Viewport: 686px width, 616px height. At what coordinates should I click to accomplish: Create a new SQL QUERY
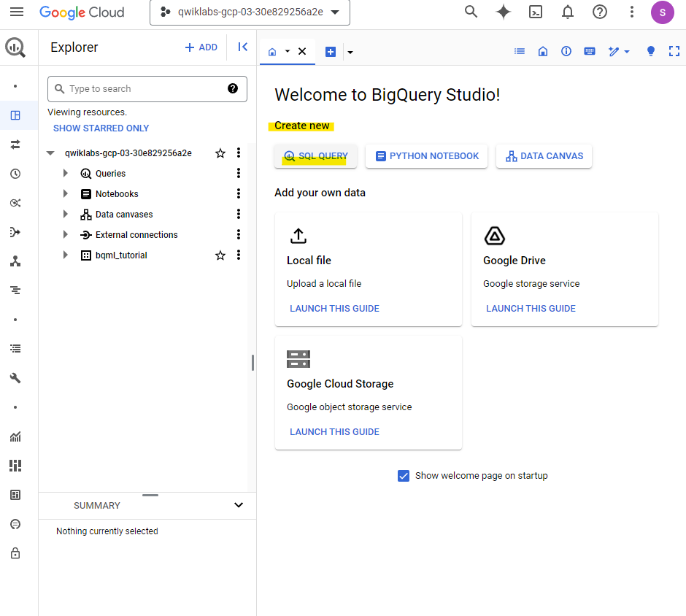coord(315,156)
